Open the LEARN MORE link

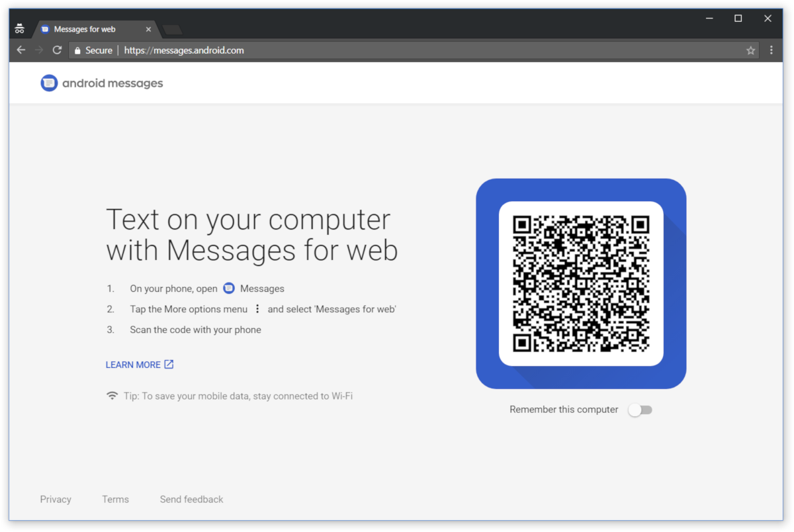140,365
